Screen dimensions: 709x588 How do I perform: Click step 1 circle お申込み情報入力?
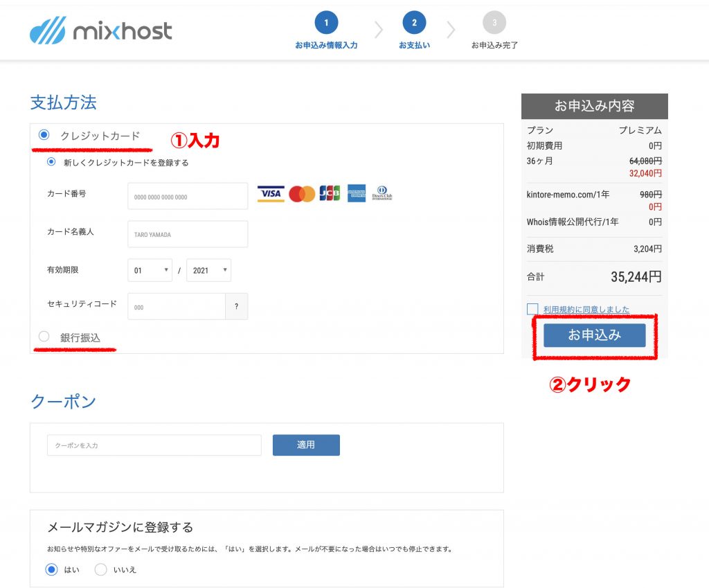click(x=326, y=23)
